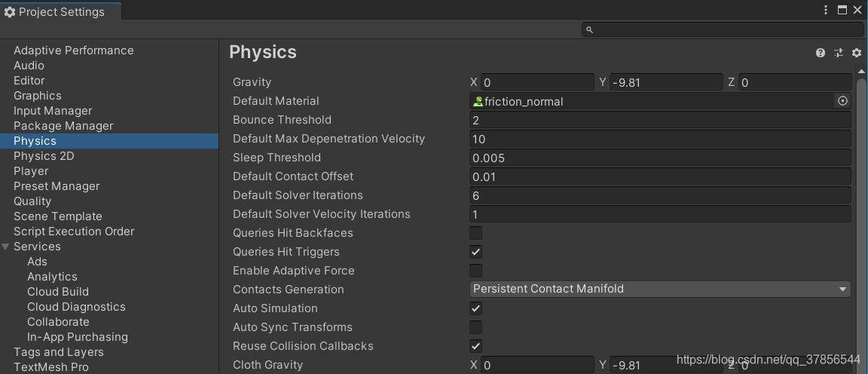Disable the Auto Simulation checkbox
Image resolution: width=868 pixels, height=374 pixels.
pos(475,308)
